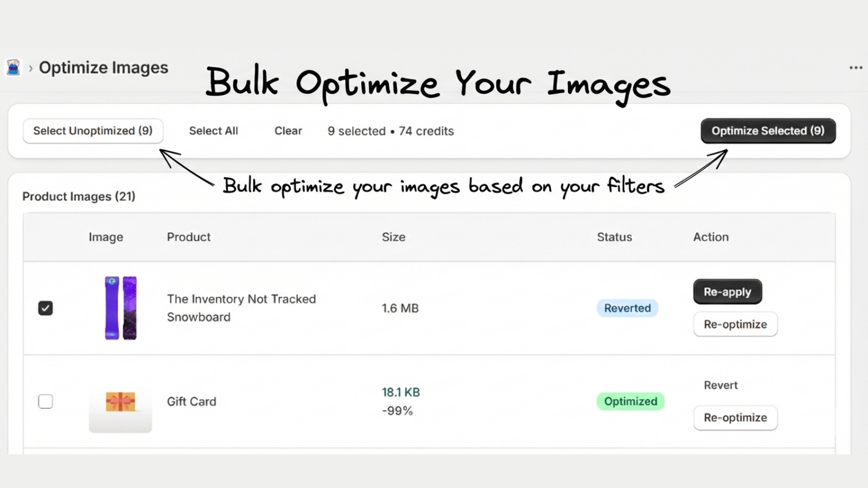
Task: Click the Reverted status badge
Action: click(x=627, y=308)
